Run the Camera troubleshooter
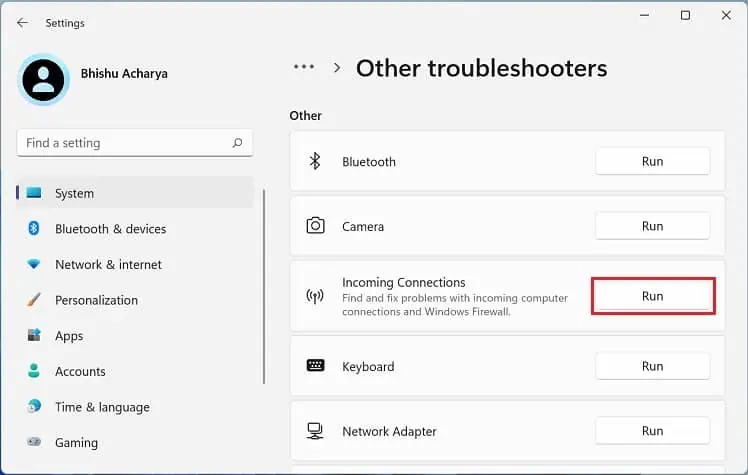Image resolution: width=748 pixels, height=475 pixels. click(652, 226)
